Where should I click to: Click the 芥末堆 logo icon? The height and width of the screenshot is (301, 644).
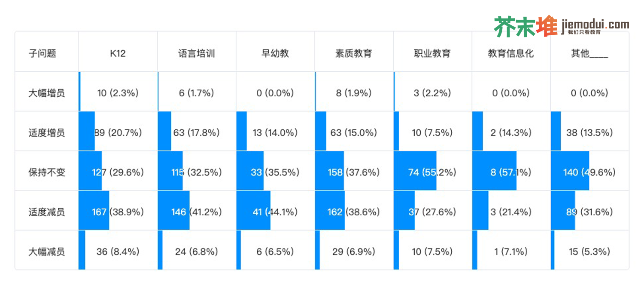coord(525,27)
